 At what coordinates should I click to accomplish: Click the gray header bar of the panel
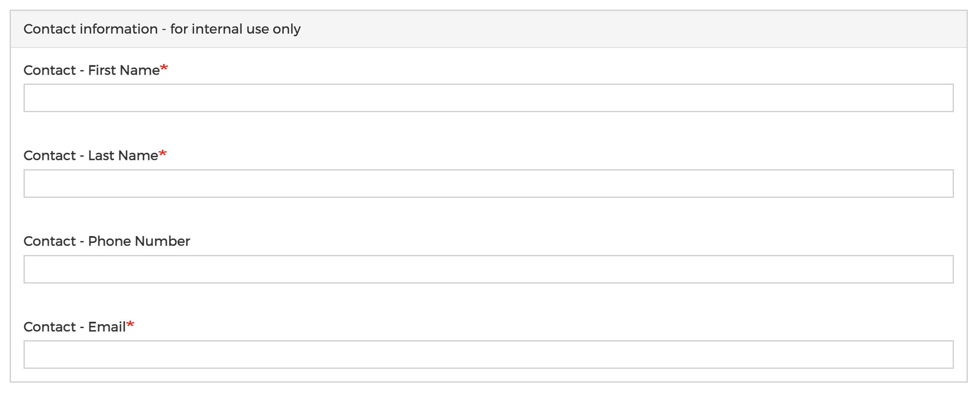coord(488,29)
